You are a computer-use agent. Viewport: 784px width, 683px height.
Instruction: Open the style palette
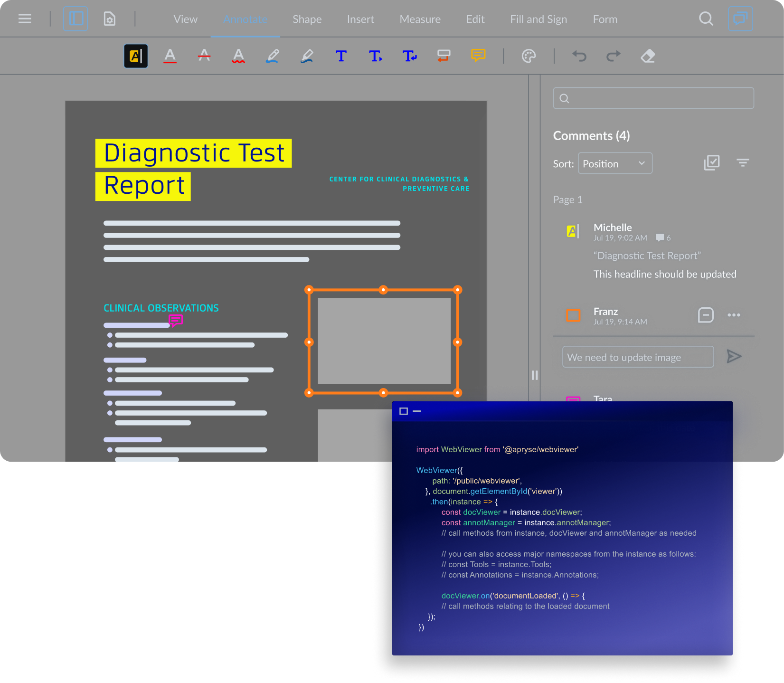529,56
